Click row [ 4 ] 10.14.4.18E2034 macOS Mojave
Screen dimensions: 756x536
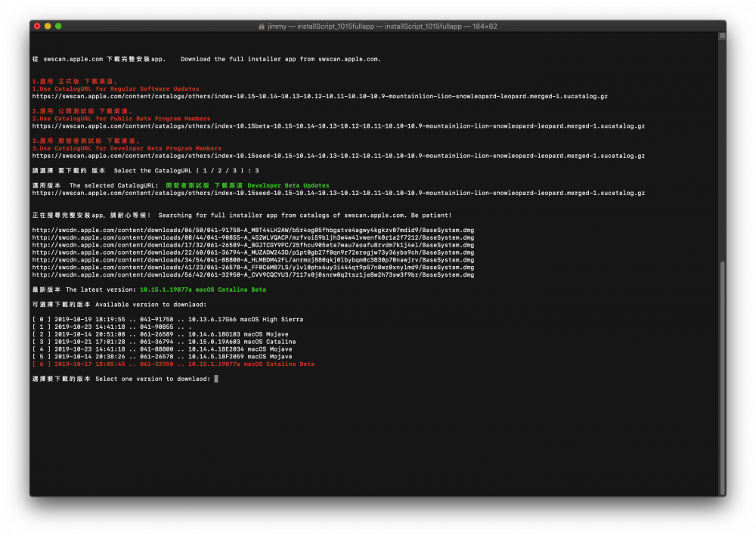point(162,349)
